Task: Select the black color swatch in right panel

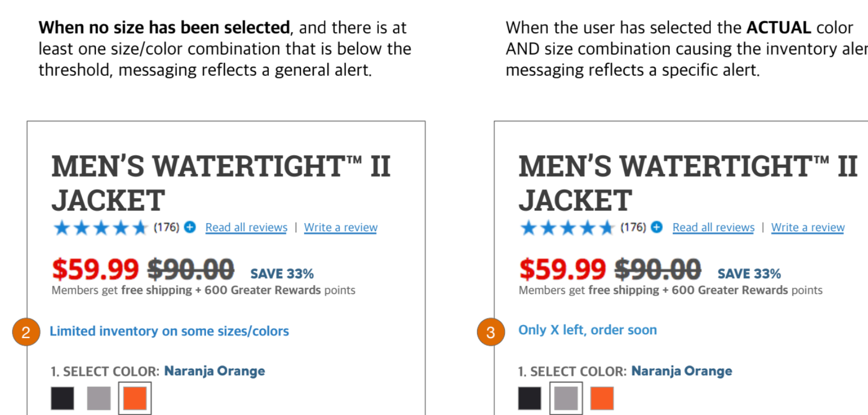Action: 530,398
